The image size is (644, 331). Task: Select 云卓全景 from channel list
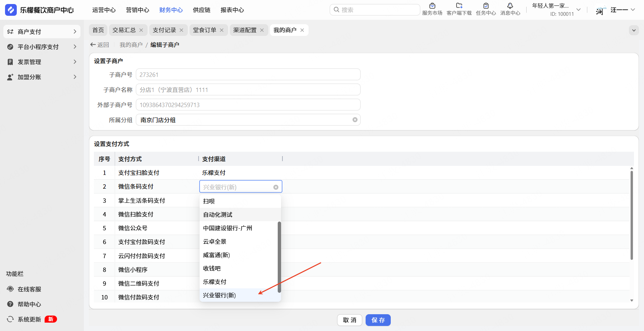click(x=239, y=241)
